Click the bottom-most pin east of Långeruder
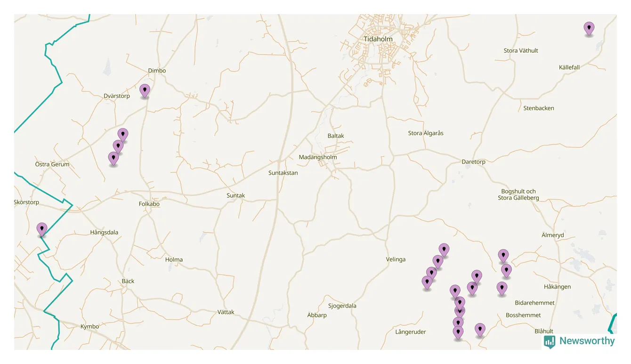The width and height of the screenshot is (631, 364). coord(458,332)
